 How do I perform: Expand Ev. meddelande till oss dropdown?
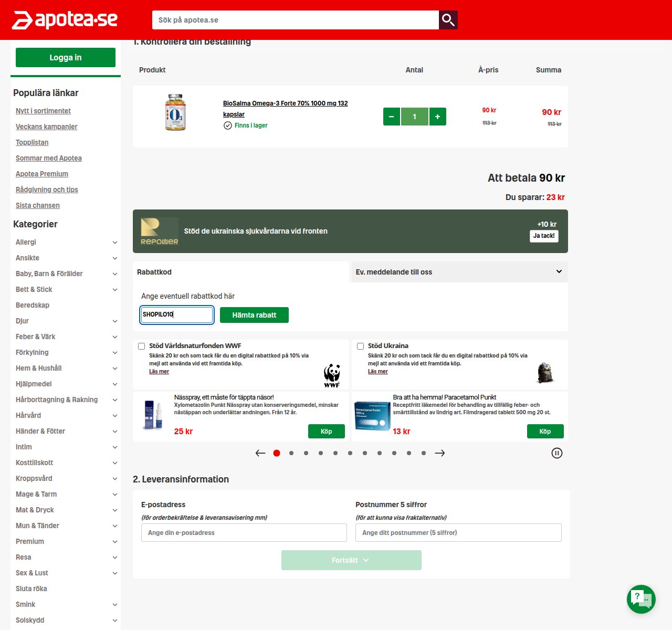[x=459, y=272]
